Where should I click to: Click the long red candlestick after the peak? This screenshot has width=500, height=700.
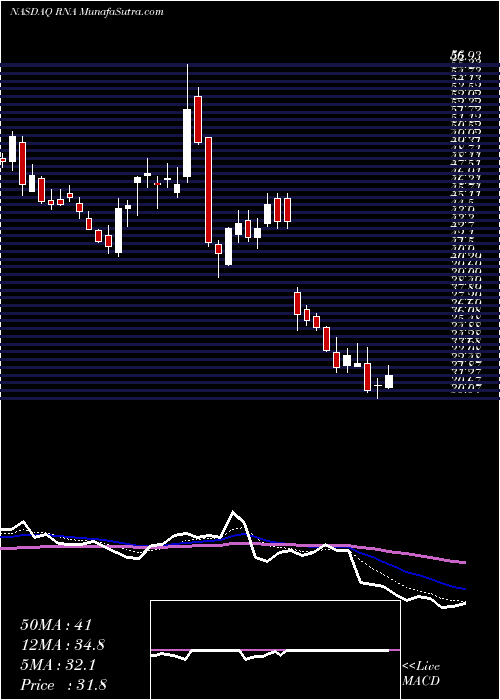tap(208, 190)
